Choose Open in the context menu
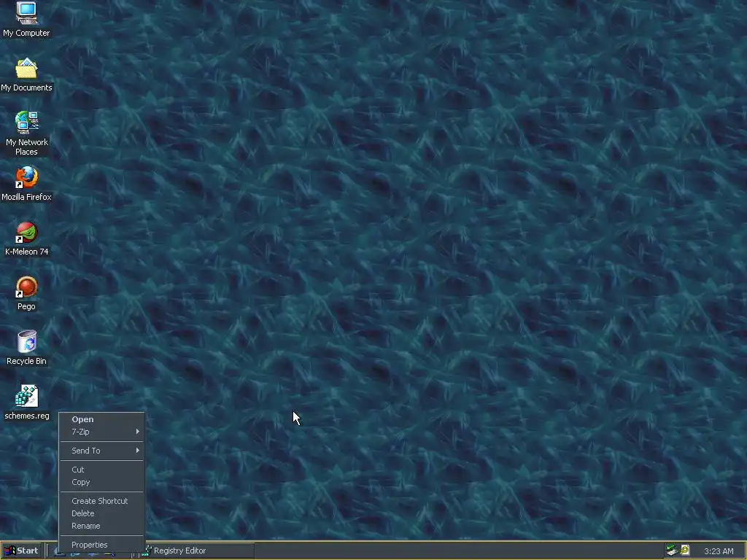 tap(101, 419)
